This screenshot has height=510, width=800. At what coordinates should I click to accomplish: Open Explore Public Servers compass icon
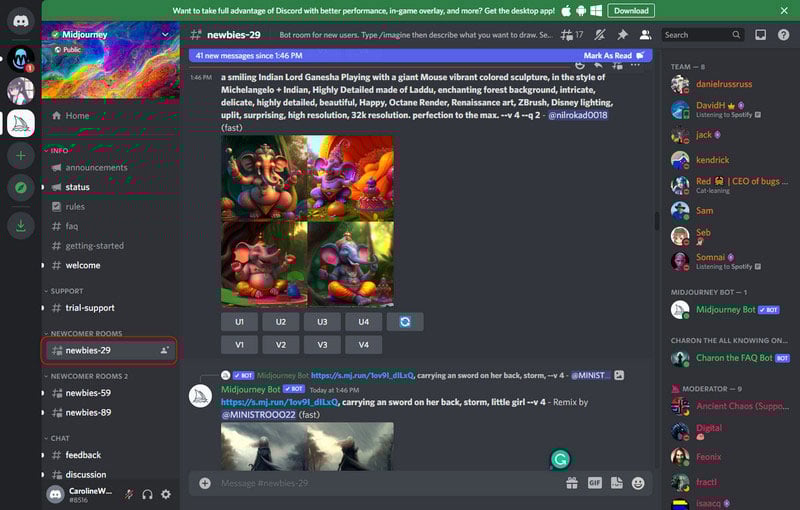pyautogui.click(x=20, y=188)
